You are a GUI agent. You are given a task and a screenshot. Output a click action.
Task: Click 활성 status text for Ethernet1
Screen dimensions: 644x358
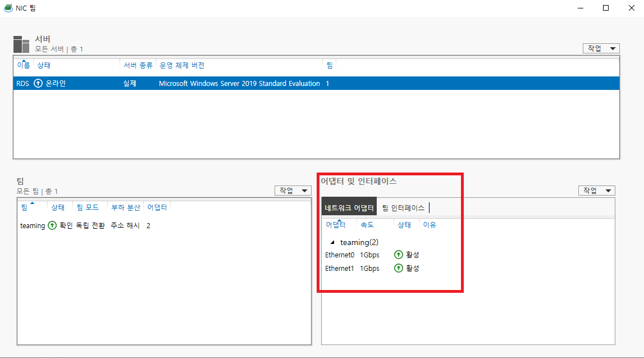412,269
